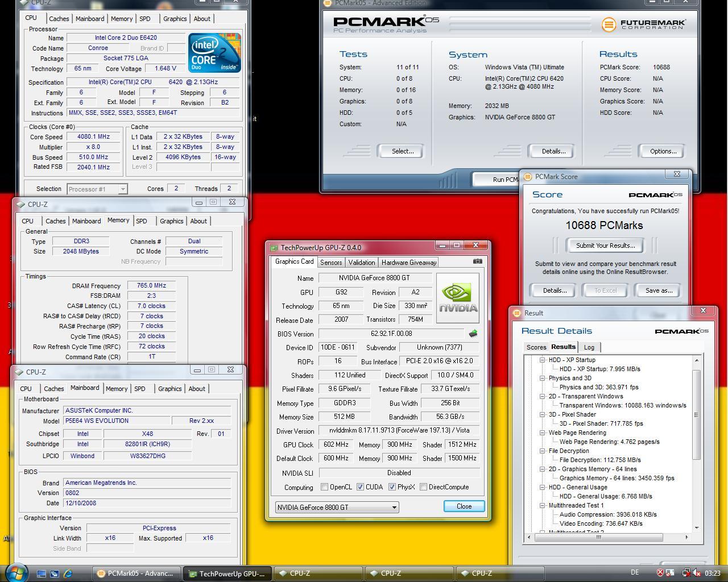
Task: Click the TechPowerUp GPU-Z taskbar button
Action: [227, 573]
